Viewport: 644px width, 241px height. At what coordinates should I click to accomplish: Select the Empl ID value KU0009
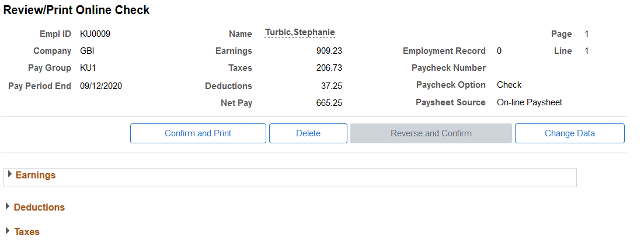(95, 34)
